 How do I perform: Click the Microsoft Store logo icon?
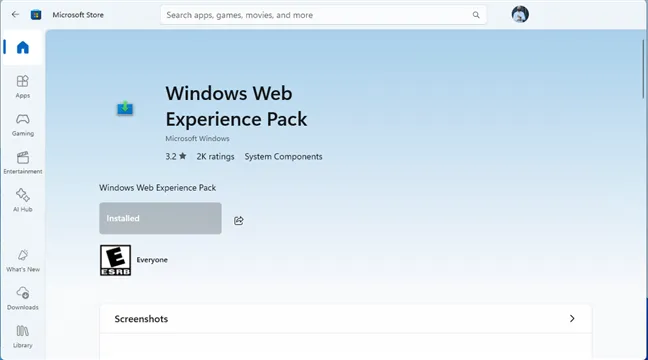[x=36, y=15]
